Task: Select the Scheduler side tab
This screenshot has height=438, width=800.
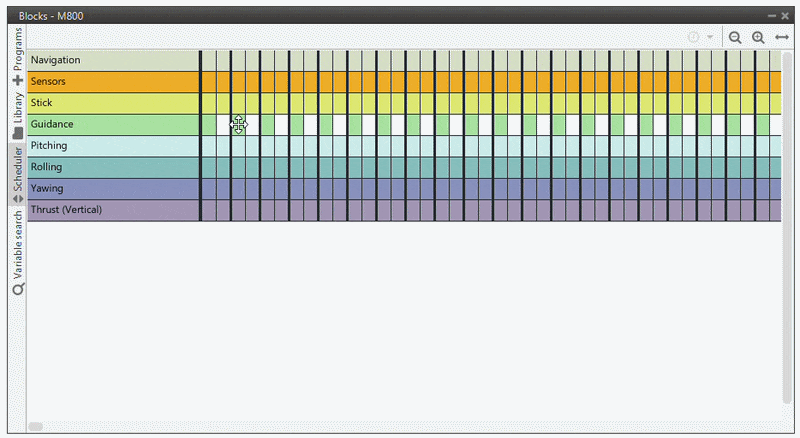Action: [x=17, y=174]
